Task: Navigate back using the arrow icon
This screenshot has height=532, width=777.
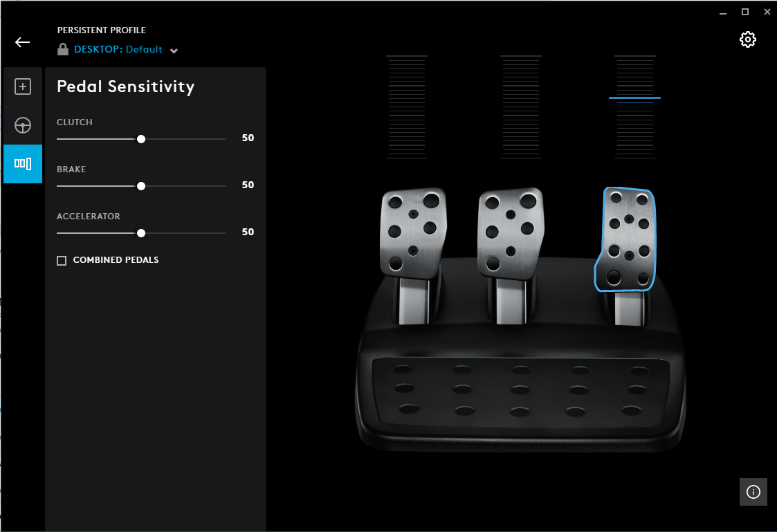Action: [x=22, y=42]
